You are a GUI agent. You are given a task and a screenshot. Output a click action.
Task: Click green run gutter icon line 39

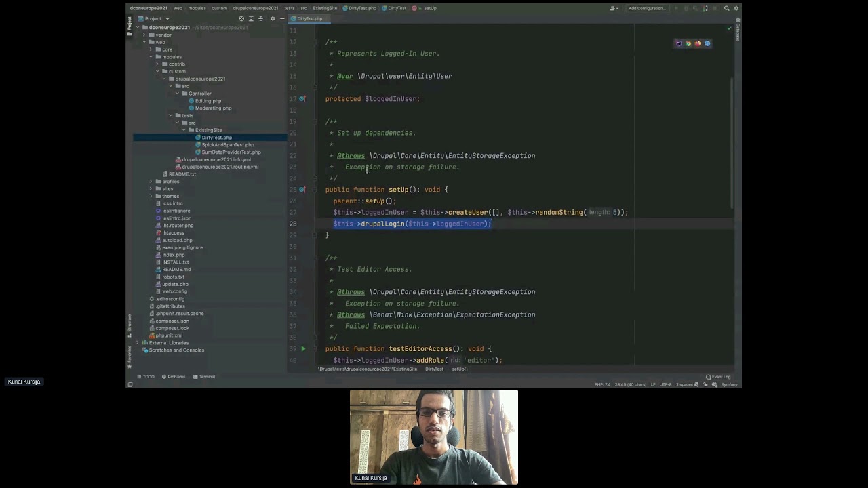click(303, 348)
